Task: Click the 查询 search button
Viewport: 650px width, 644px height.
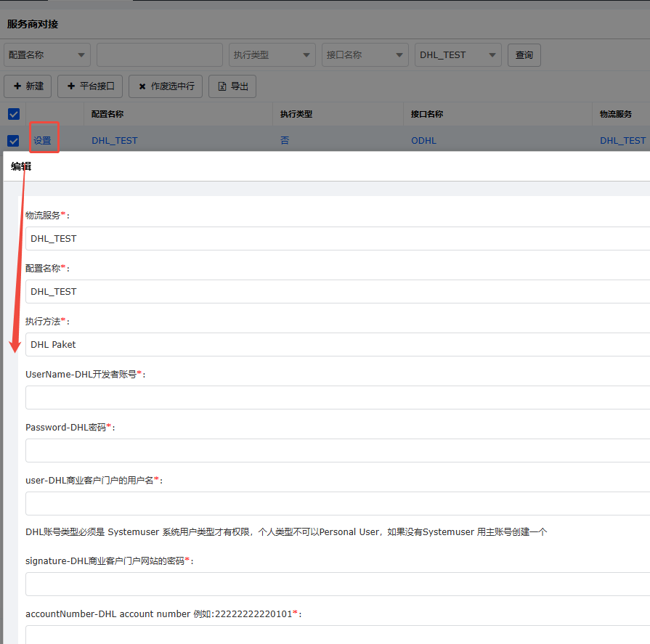Action: [524, 55]
